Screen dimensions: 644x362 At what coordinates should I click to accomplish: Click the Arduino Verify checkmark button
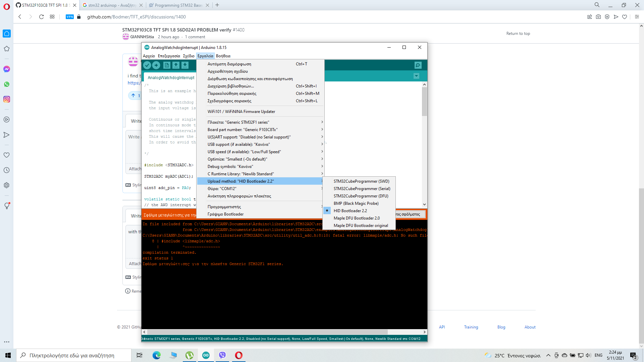tap(147, 65)
